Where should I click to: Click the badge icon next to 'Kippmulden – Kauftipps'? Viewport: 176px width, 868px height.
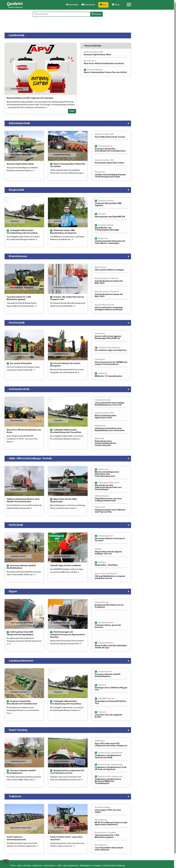pos(96,562)
